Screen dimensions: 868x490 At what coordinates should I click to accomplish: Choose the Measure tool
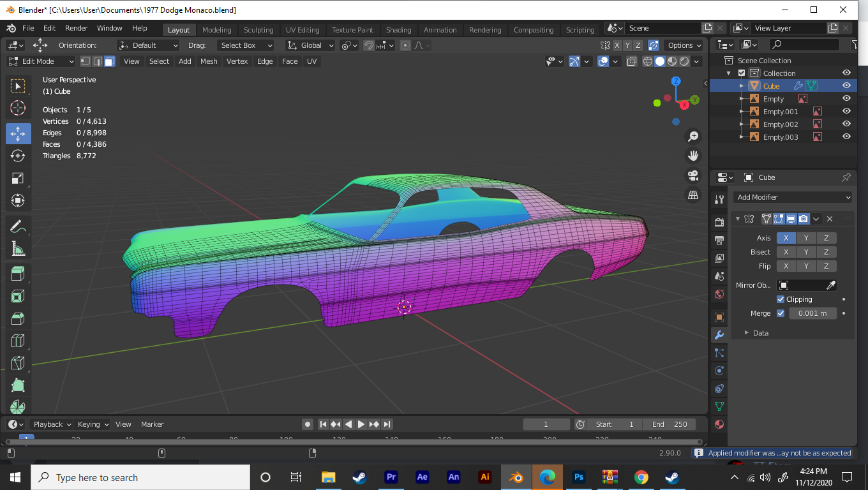coord(18,248)
